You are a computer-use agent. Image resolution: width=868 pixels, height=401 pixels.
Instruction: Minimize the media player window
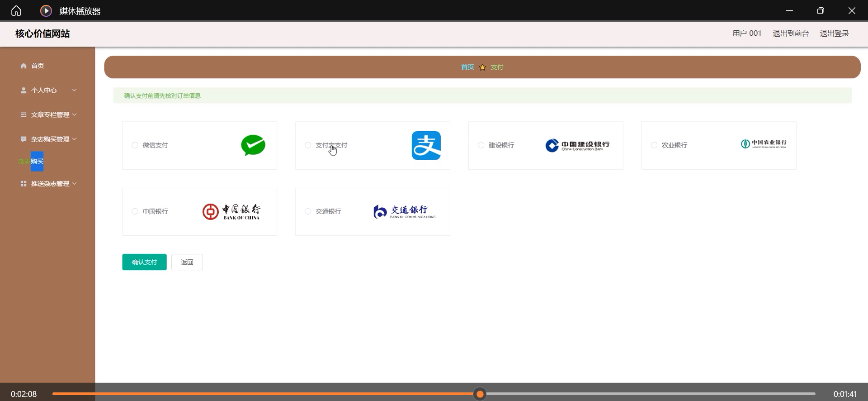pyautogui.click(x=789, y=10)
